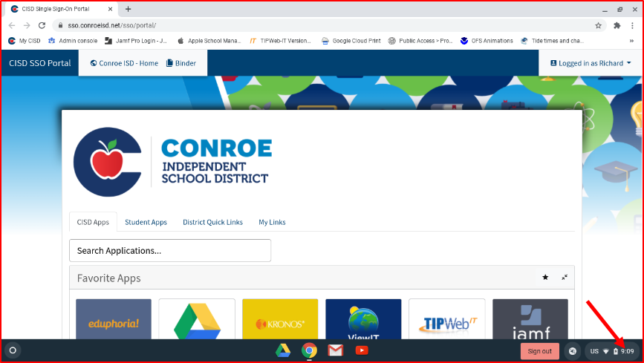This screenshot has width=644, height=363.
Task: Open the jamf app tile
Action: pos(530,320)
